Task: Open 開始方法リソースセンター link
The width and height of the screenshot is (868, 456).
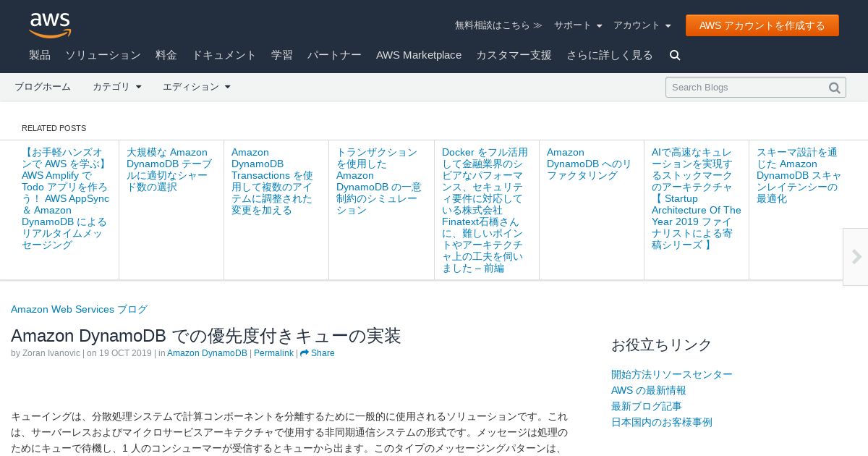Action: pyautogui.click(x=672, y=374)
